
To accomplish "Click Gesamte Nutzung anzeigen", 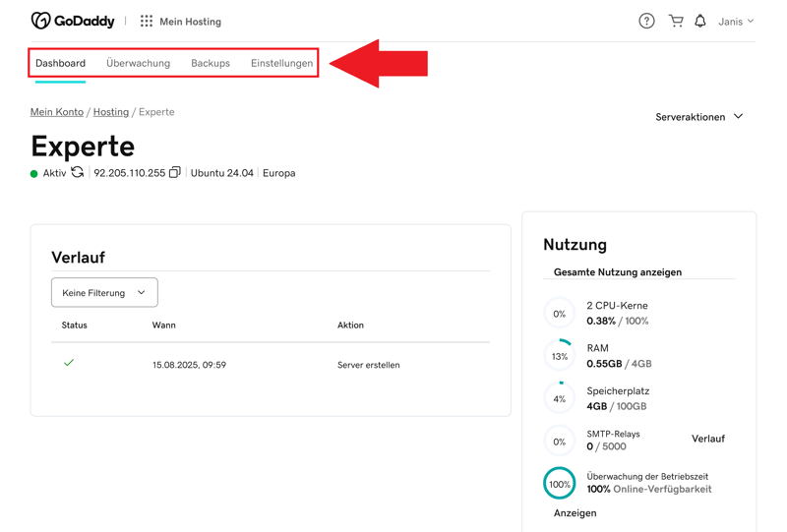I will [618, 272].
